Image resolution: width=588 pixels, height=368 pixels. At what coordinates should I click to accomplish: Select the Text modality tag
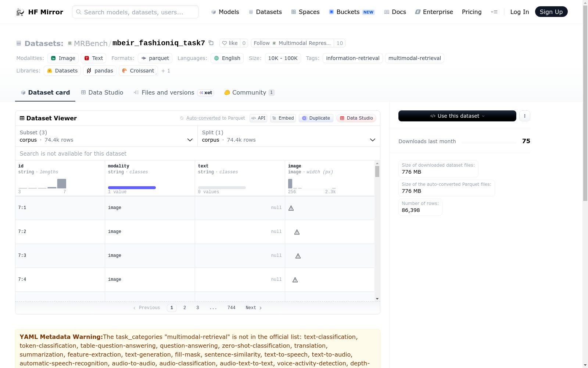94,58
